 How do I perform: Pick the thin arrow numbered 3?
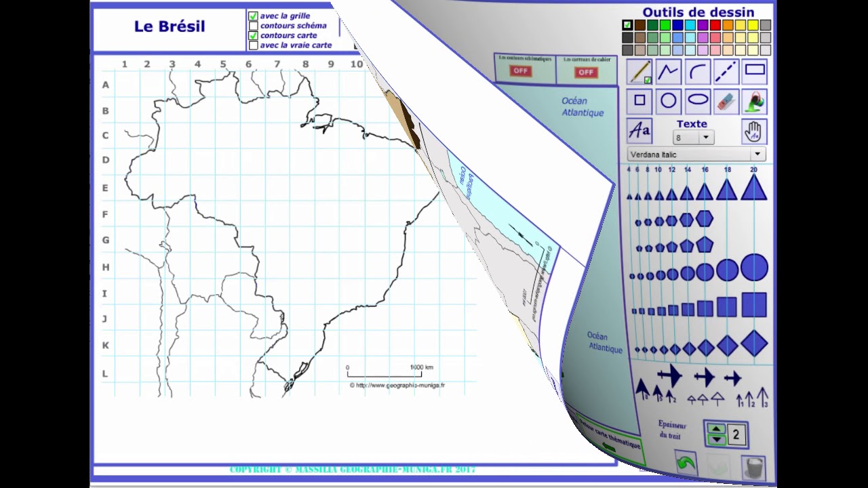pos(762,396)
